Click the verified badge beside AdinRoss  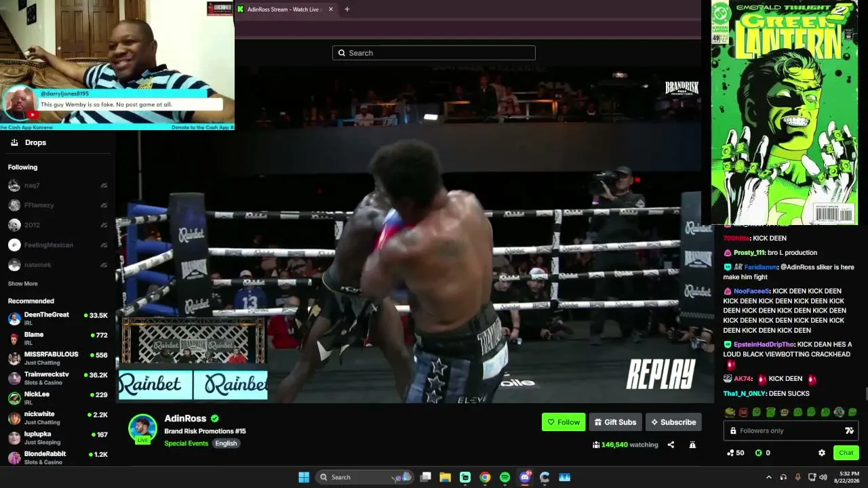pyautogui.click(x=215, y=419)
